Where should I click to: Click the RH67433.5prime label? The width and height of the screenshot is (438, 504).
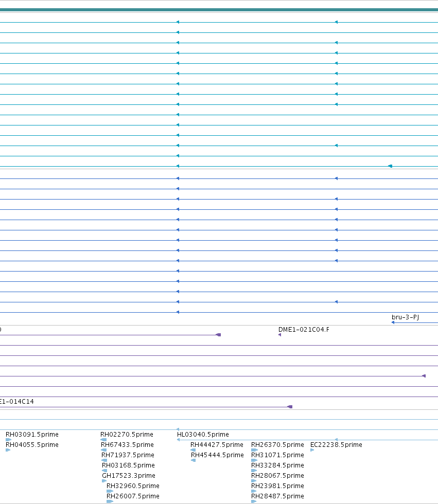[x=127, y=444]
